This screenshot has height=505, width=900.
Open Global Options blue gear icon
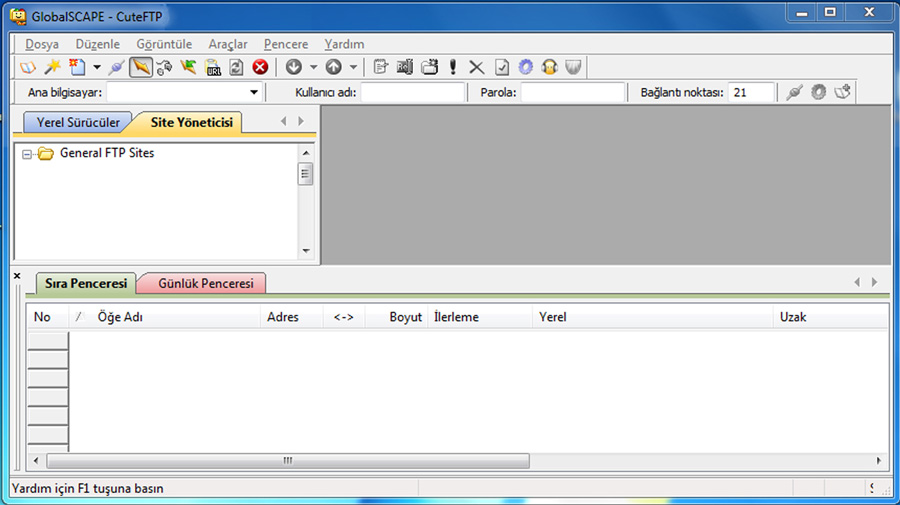click(525, 67)
